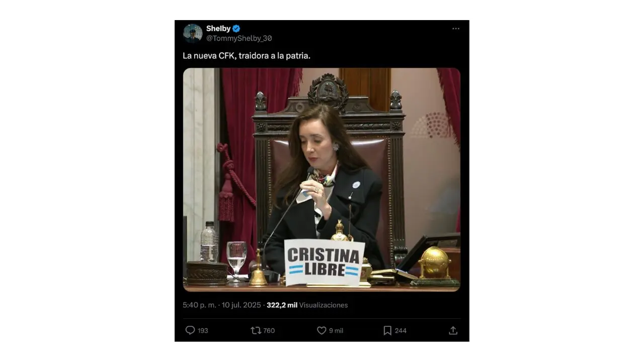Like the post with the heart icon
The image size is (644, 362).
pos(321,330)
